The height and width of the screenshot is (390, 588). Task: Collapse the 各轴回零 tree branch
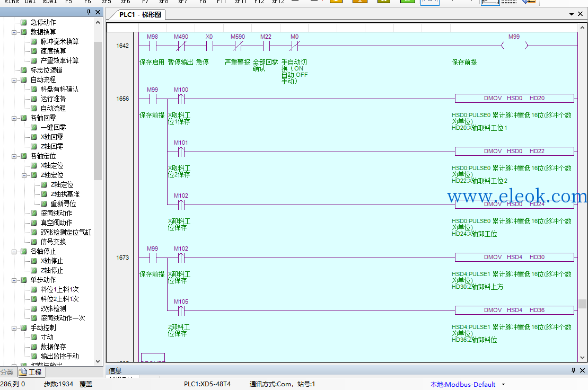click(14, 118)
